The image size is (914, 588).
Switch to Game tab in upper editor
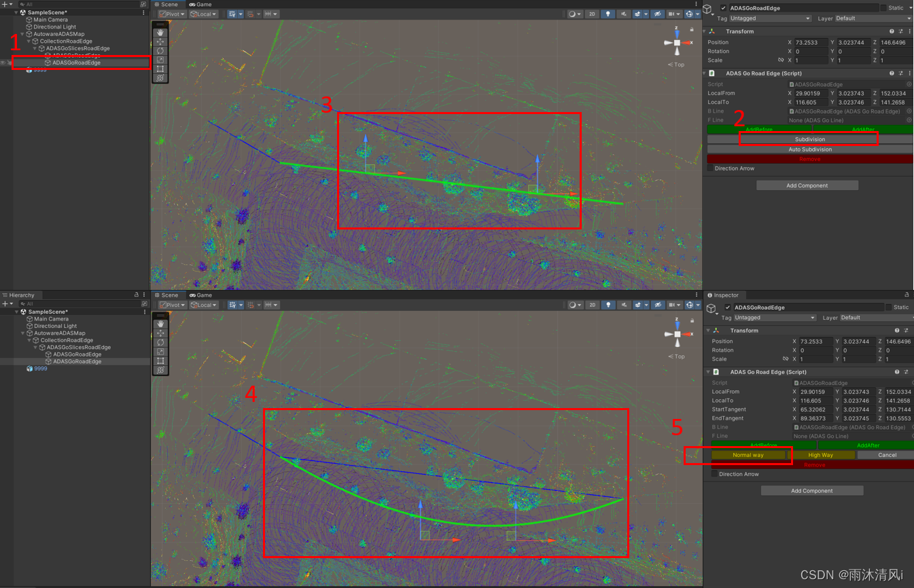(200, 4)
